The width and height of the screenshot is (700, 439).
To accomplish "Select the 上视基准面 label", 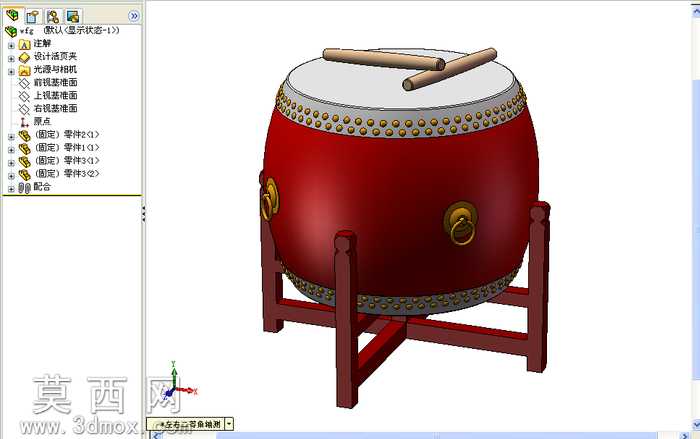I will [56, 95].
